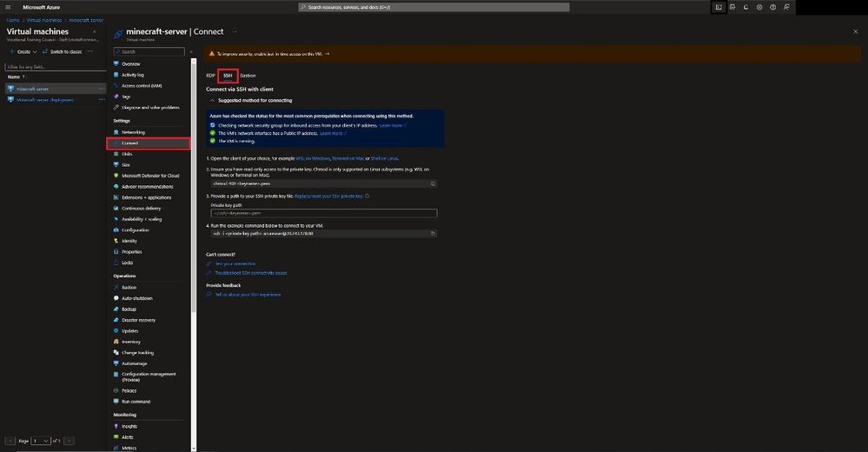The width and height of the screenshot is (868, 452).
Task: Open the Virtual machines toolbar ellipsis menu
Action: coord(90,51)
